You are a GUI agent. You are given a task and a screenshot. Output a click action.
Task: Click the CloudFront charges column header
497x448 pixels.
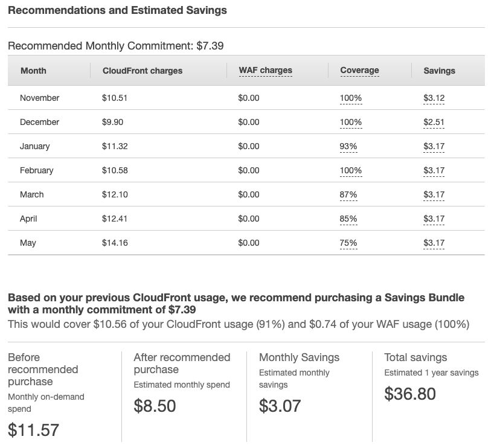click(x=143, y=71)
